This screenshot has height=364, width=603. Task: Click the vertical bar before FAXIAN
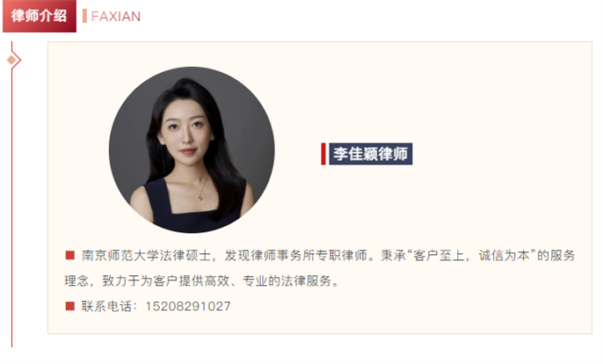pyautogui.click(x=84, y=16)
